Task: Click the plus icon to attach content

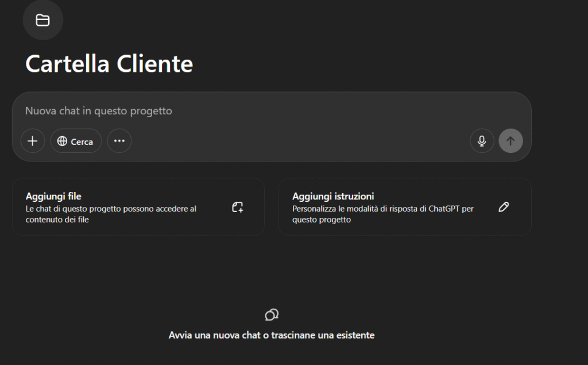Action: (x=33, y=141)
